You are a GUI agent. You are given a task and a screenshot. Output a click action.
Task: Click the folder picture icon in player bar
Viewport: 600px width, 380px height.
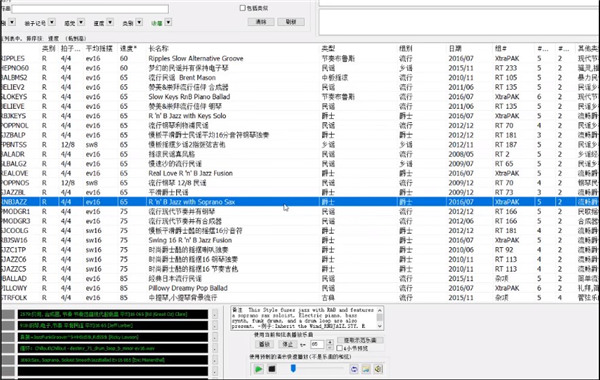[x=366, y=369]
